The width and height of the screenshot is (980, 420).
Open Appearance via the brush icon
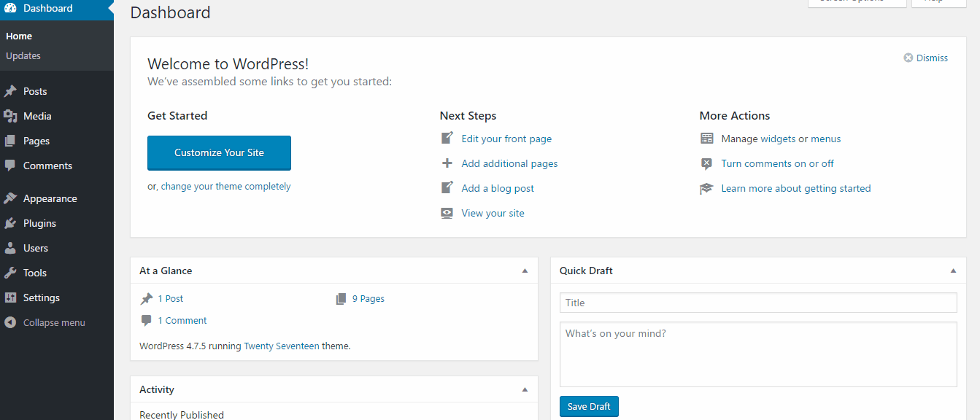[x=11, y=198]
